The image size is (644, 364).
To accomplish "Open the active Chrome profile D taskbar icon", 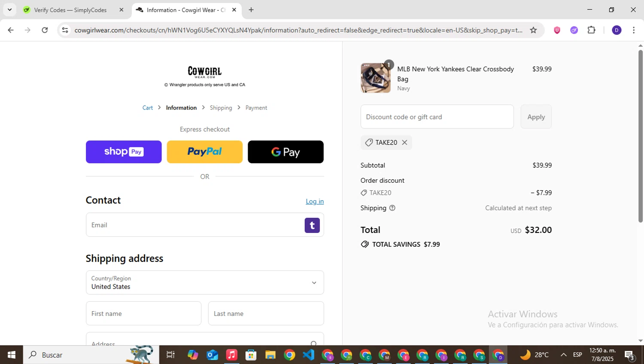I will coord(498,355).
